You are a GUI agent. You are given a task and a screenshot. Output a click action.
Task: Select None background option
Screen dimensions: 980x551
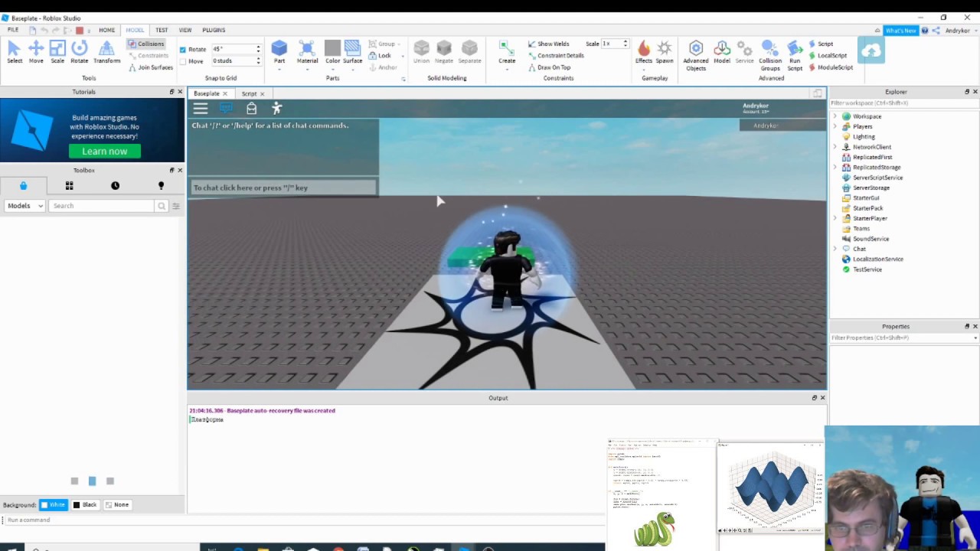117,505
